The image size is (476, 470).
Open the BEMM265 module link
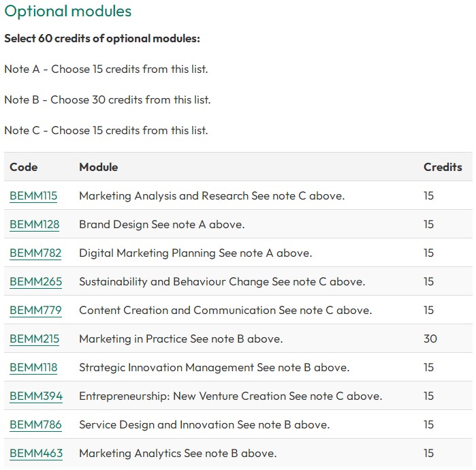pyautogui.click(x=35, y=281)
